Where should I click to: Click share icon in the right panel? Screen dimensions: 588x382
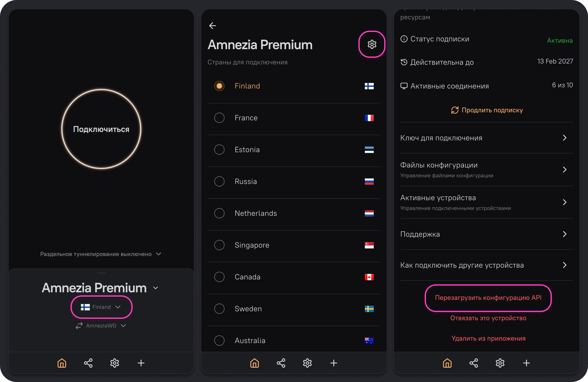(474, 363)
